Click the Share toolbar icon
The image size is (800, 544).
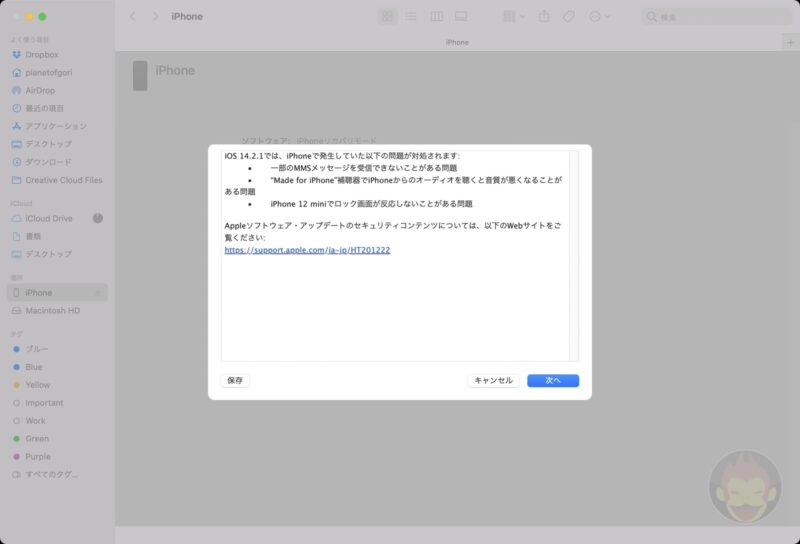coord(544,17)
